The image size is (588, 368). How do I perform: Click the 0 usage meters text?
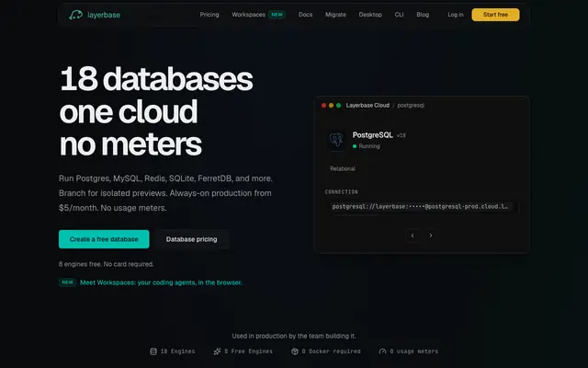coord(414,351)
